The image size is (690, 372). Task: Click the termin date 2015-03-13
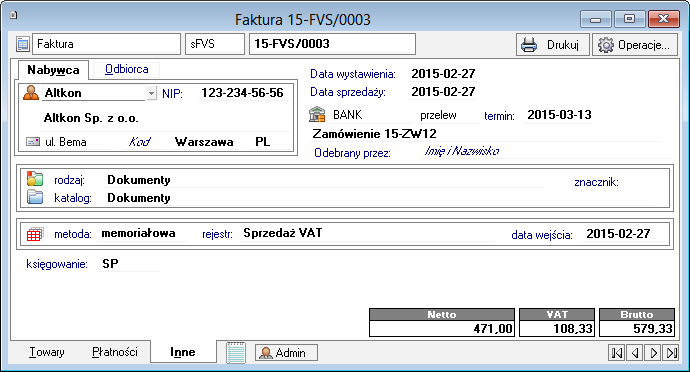click(x=559, y=115)
